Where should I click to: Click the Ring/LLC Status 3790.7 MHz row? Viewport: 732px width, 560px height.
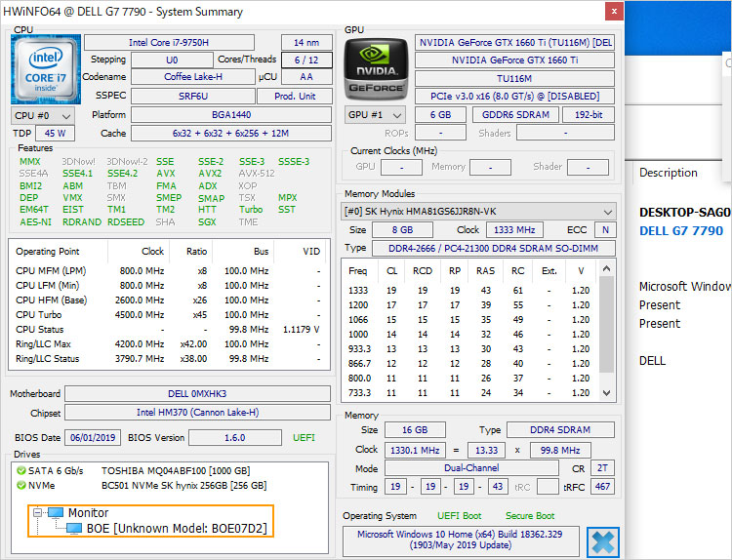coord(168,359)
